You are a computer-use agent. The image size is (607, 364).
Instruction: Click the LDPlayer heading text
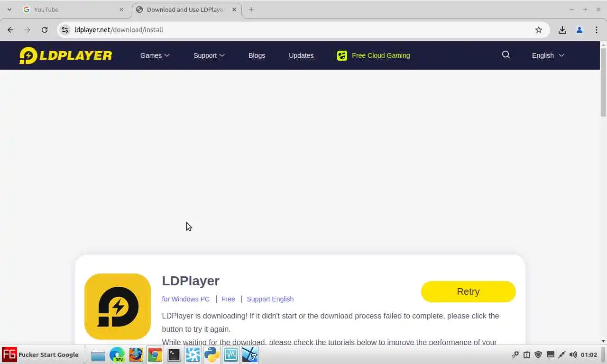click(x=191, y=281)
